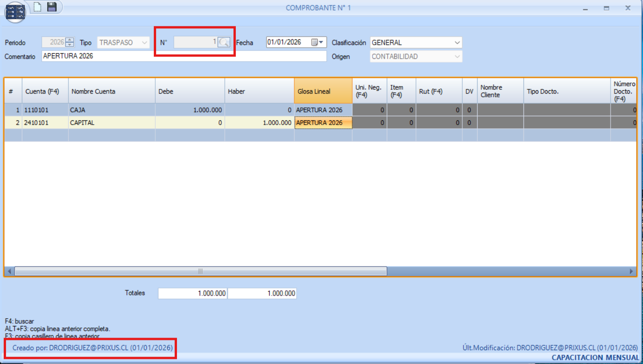The width and height of the screenshot is (643, 364).
Task: Click the Fecha date input field
Action: click(x=287, y=43)
